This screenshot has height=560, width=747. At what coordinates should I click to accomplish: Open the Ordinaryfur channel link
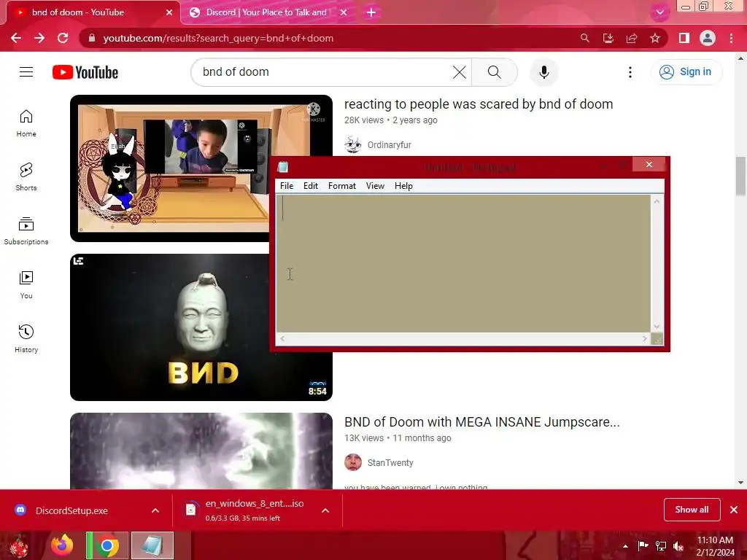tap(390, 145)
